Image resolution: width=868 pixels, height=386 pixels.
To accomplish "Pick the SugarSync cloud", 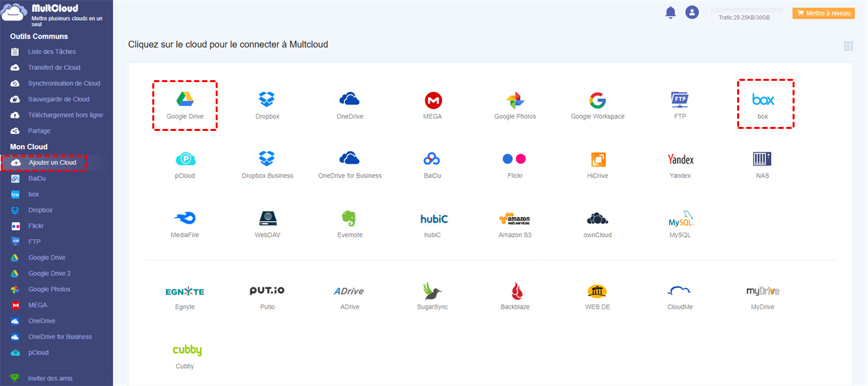I will tap(433, 297).
